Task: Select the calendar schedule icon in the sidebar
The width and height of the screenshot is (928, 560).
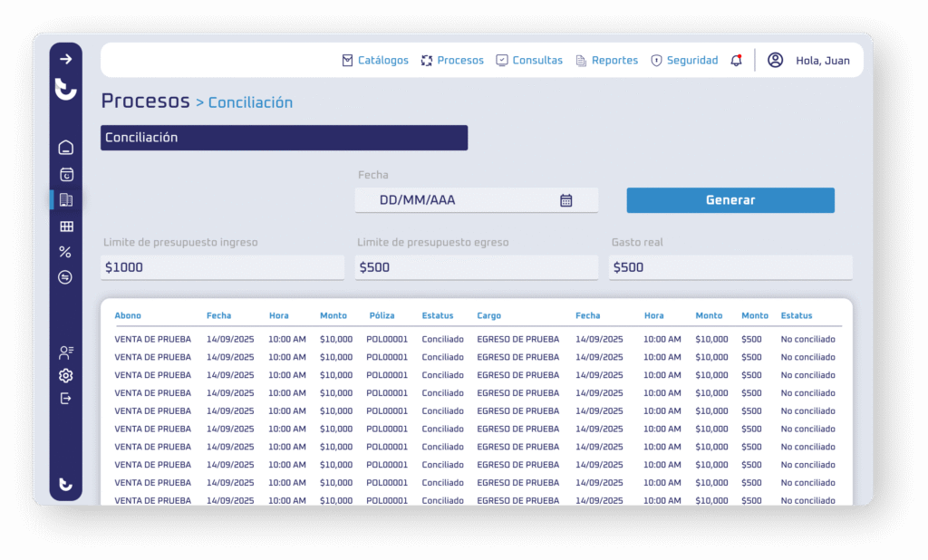Action: coord(65,174)
